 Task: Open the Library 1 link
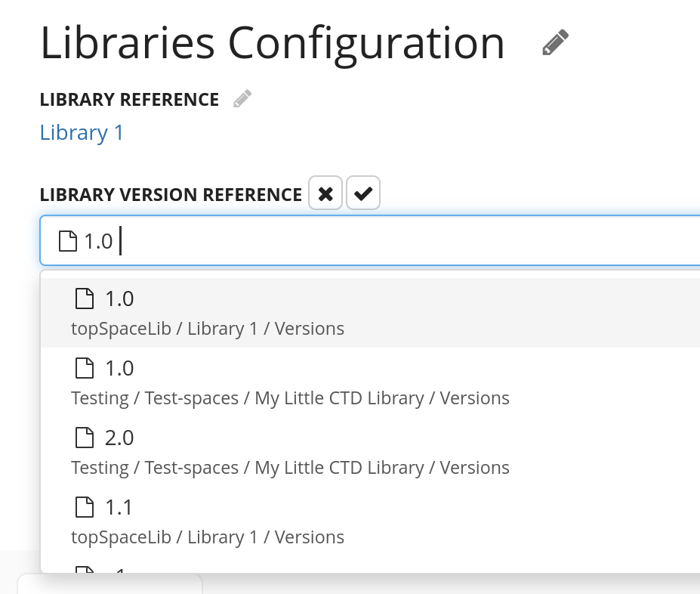click(82, 133)
